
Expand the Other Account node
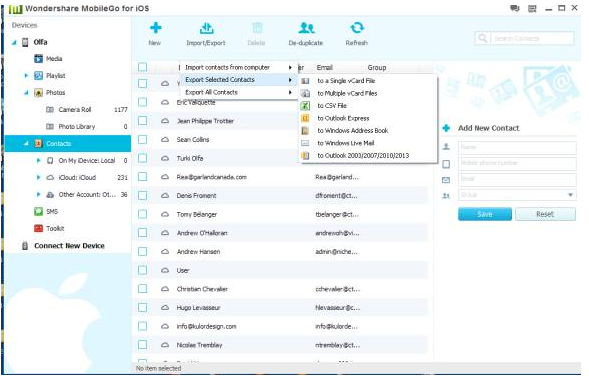[38, 195]
